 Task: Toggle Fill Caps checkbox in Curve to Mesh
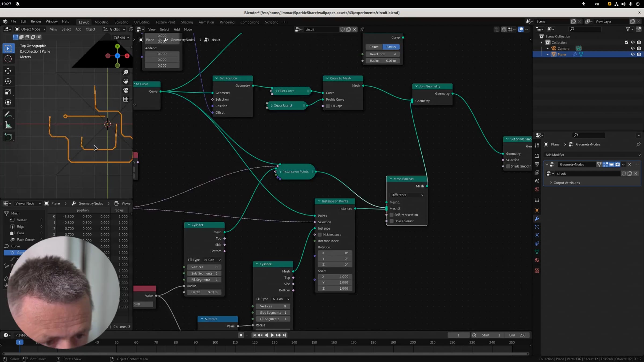click(x=328, y=106)
